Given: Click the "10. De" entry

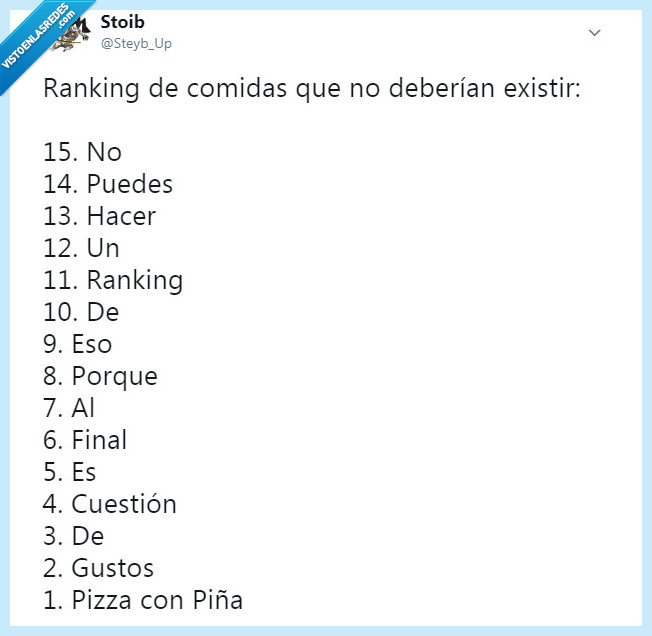Looking at the screenshot, I should point(81,312).
